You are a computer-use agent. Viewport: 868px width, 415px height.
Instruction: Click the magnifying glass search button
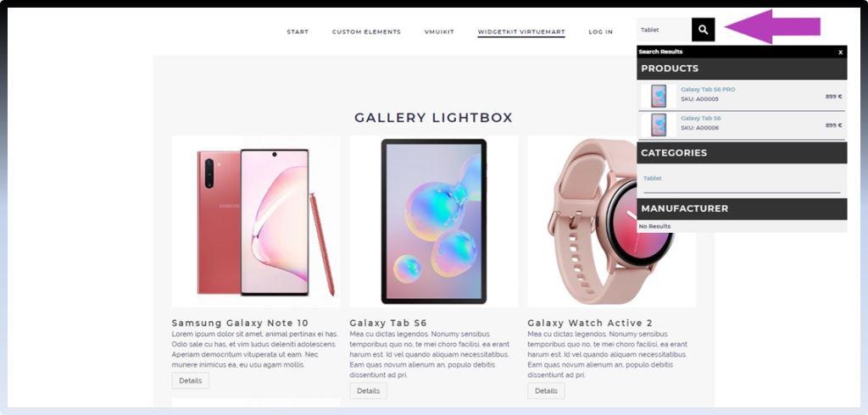coord(703,30)
